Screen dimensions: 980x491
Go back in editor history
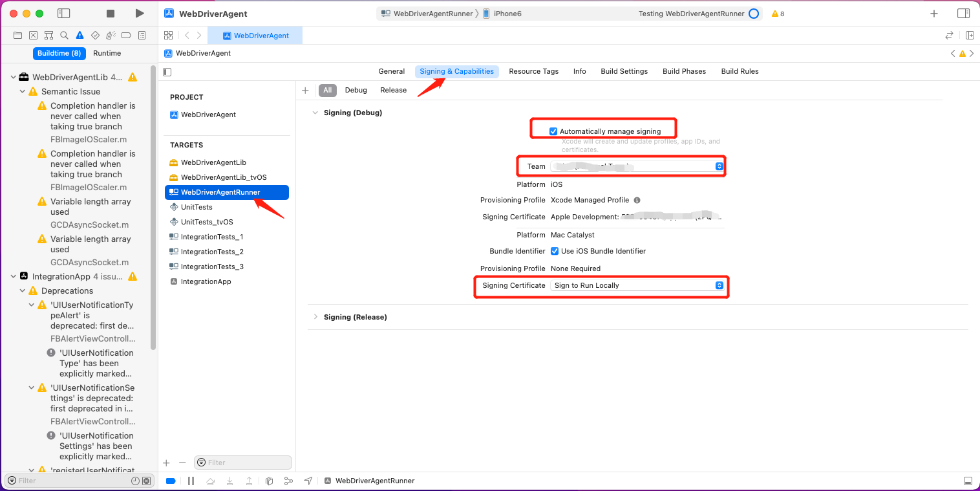[187, 36]
